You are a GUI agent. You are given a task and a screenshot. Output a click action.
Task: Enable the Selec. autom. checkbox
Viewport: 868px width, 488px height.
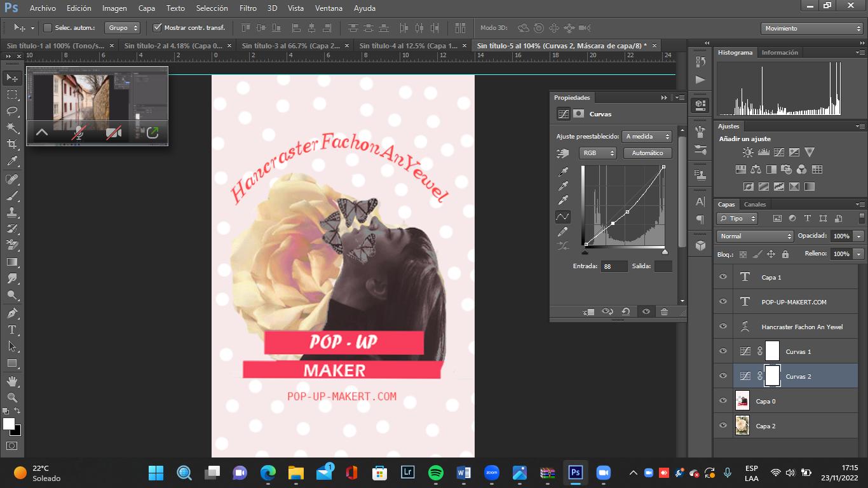coord(47,28)
